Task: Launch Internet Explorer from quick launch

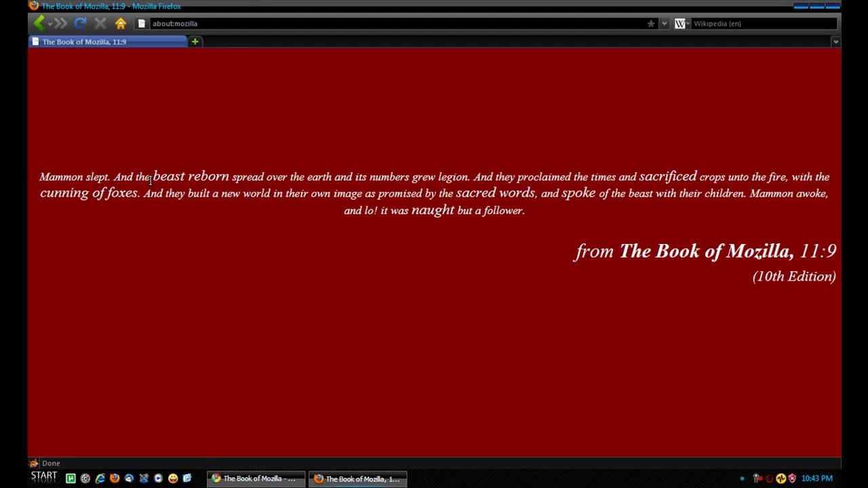Action: [x=100, y=478]
